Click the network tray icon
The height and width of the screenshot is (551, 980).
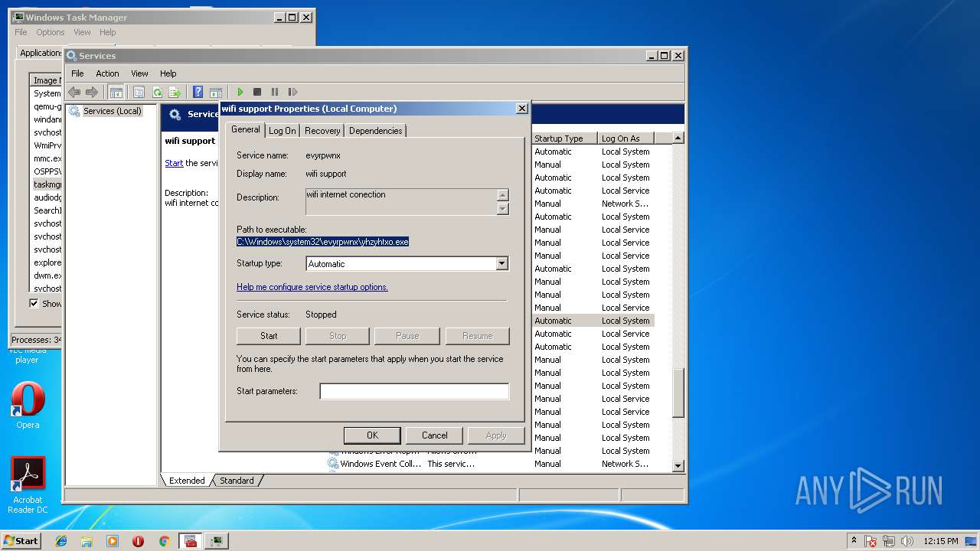point(889,541)
